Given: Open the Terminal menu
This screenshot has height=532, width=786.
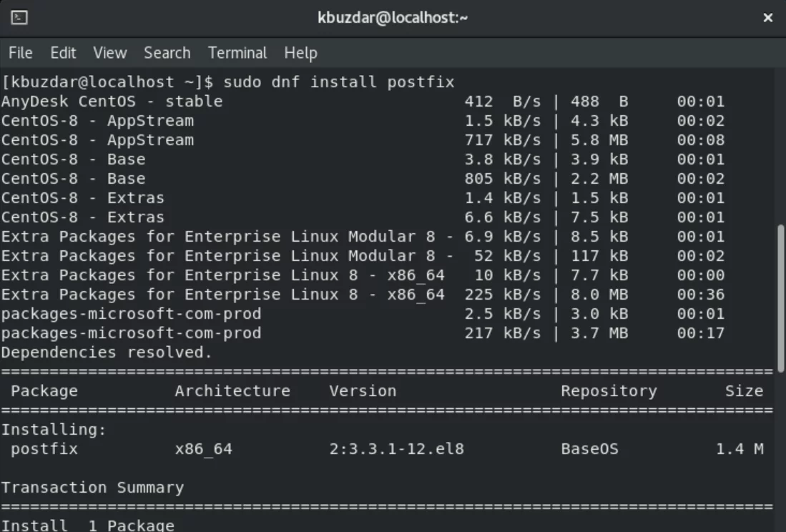Looking at the screenshot, I should pyautogui.click(x=237, y=53).
